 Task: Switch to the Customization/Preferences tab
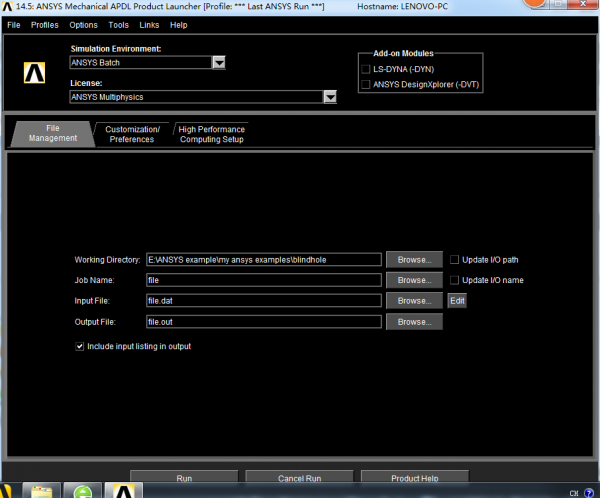(132, 134)
